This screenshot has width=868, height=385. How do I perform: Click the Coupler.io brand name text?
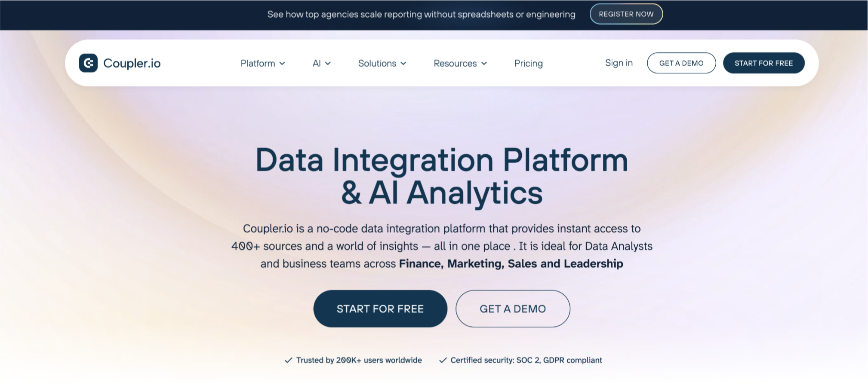coord(132,63)
